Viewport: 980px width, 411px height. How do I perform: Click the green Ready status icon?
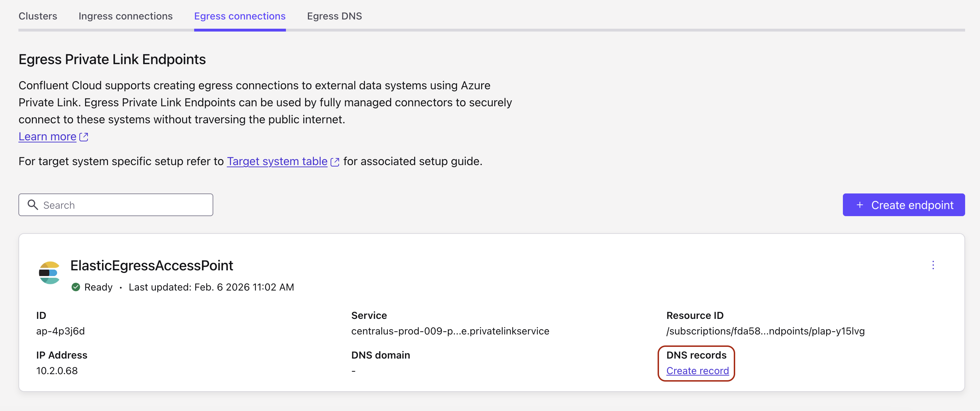(x=76, y=287)
